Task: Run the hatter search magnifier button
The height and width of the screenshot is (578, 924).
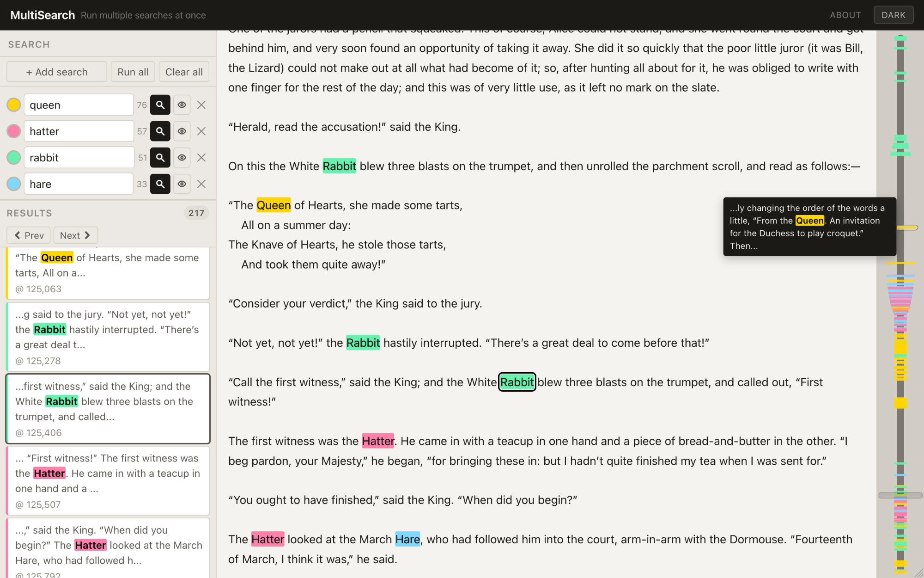Action: tap(160, 131)
